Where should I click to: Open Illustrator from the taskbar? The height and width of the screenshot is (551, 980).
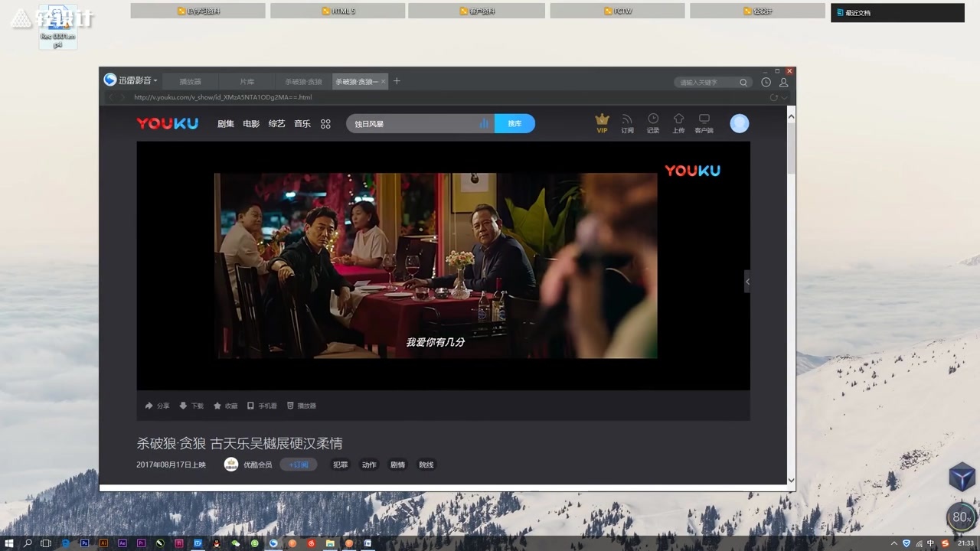tap(103, 543)
